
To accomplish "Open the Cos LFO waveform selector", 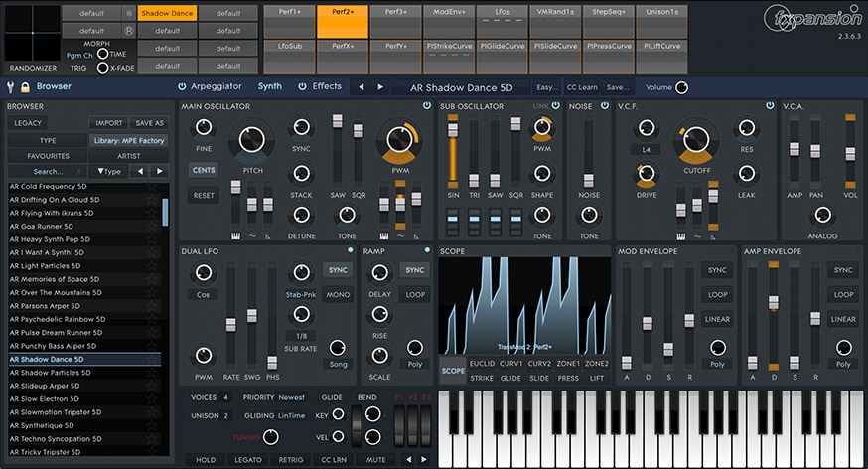I will coord(203,295).
